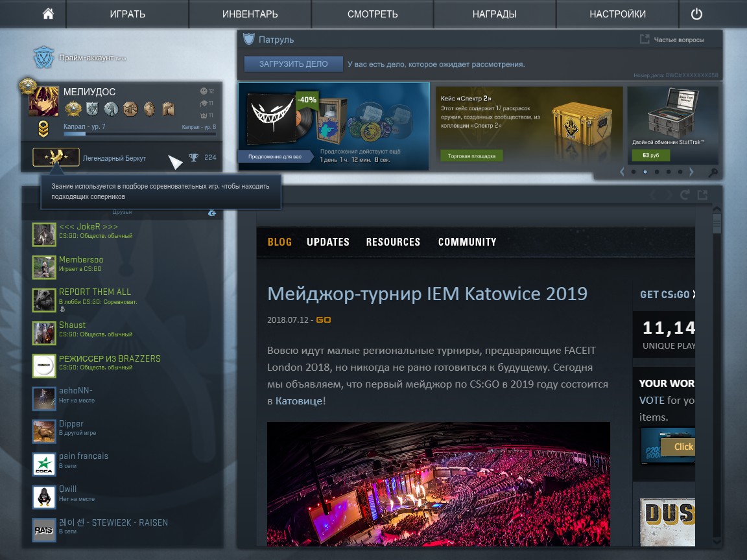
Task: Click the add friend icon
Action: tap(212, 213)
